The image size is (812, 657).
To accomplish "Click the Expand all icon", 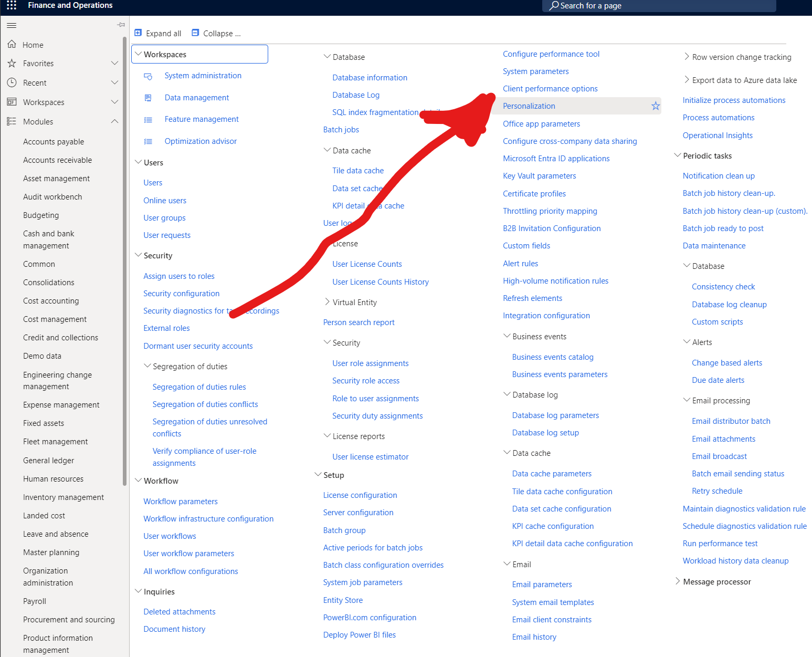I will point(139,33).
